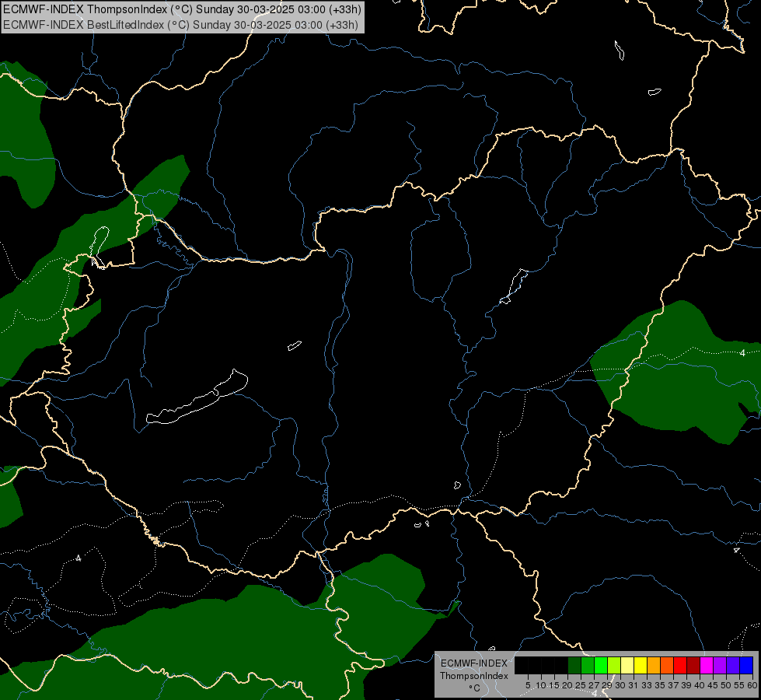Click the contour label '4' on the right edge
Viewport: 761px width, 700px height.
[x=742, y=353]
